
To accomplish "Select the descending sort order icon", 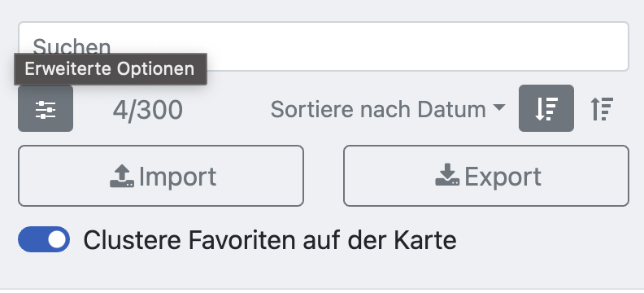I will (x=546, y=108).
